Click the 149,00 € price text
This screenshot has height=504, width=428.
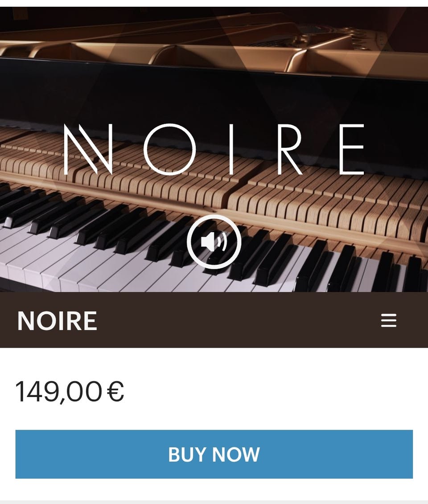point(70,392)
